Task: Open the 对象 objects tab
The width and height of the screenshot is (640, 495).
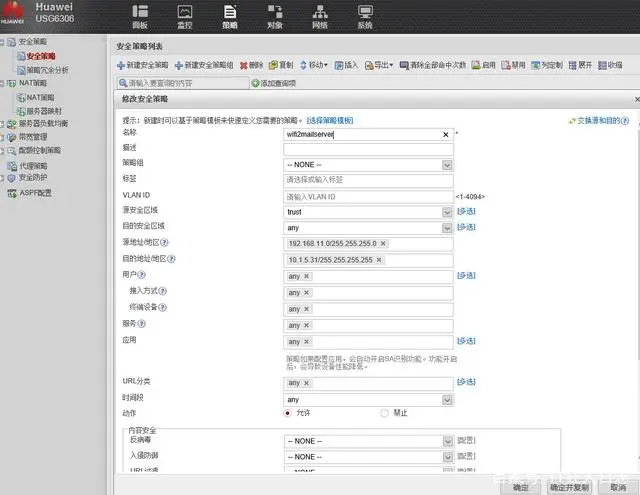Action: coord(275,16)
